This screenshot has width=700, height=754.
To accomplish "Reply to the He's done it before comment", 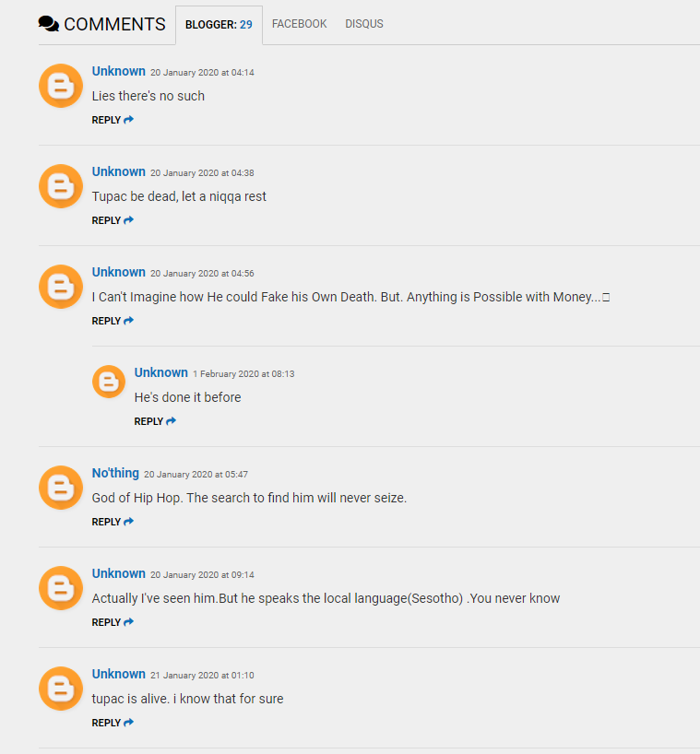I will click(x=155, y=421).
